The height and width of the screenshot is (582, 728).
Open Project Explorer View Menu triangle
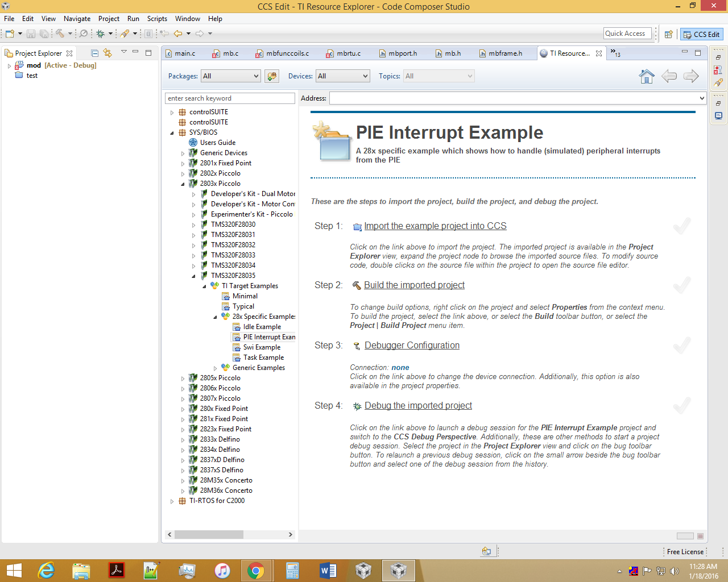click(x=123, y=52)
